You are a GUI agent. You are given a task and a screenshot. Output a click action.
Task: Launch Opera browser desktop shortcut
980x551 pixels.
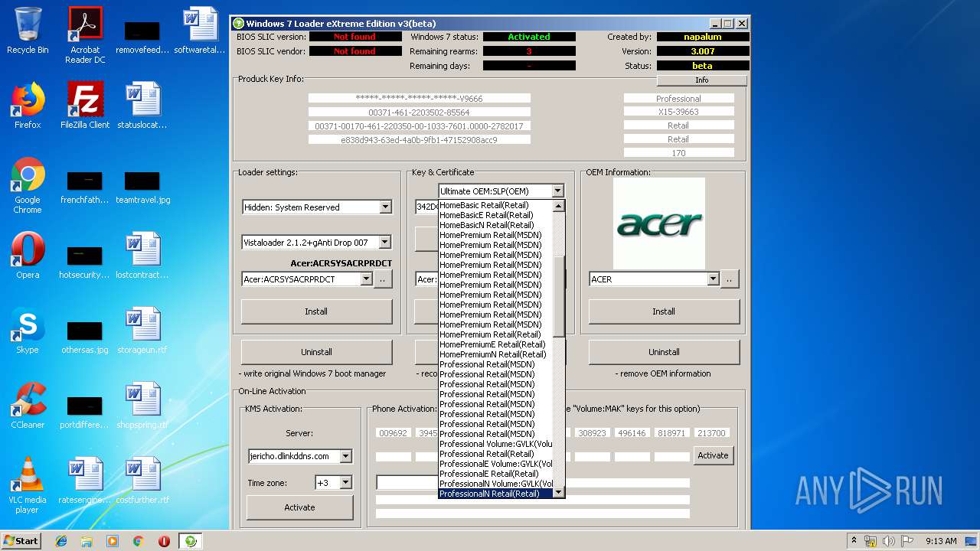coord(28,256)
